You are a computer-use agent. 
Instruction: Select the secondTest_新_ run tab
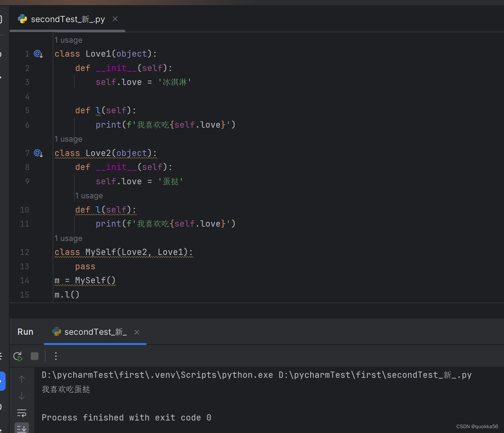[x=95, y=332]
